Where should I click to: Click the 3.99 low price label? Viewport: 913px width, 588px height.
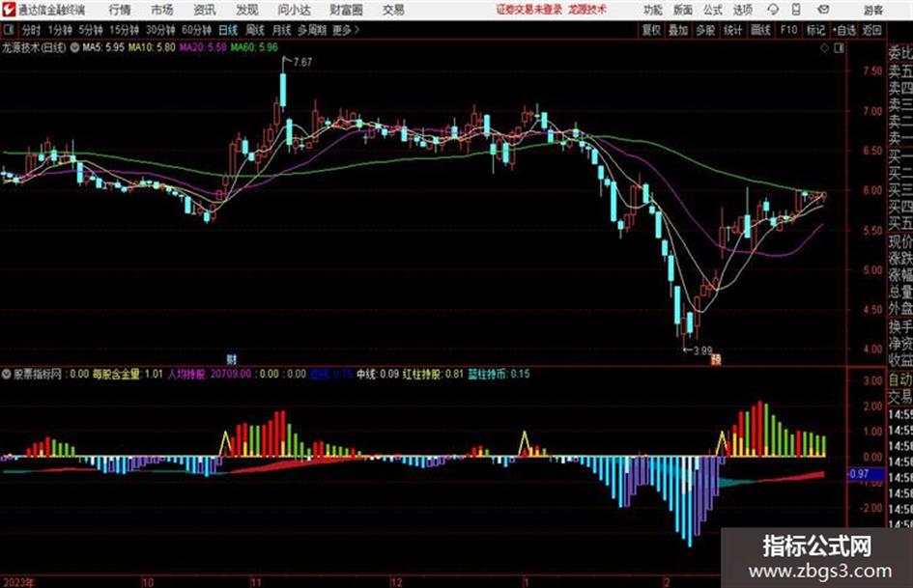pyautogui.click(x=702, y=351)
